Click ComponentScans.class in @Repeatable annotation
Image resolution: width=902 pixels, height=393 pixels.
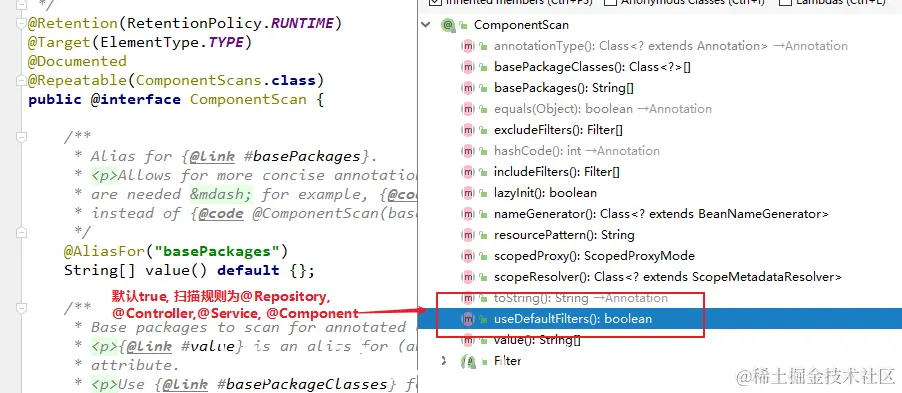(226, 81)
